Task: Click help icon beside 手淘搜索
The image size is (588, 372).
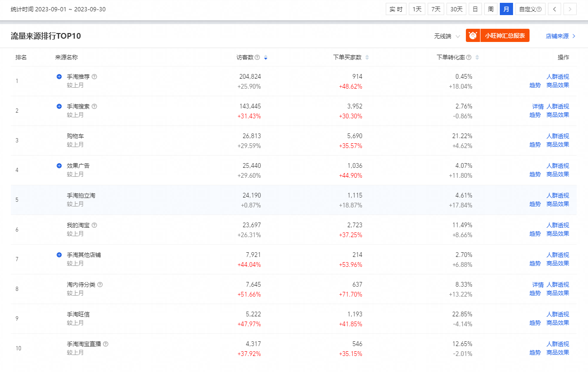Action: click(94, 107)
